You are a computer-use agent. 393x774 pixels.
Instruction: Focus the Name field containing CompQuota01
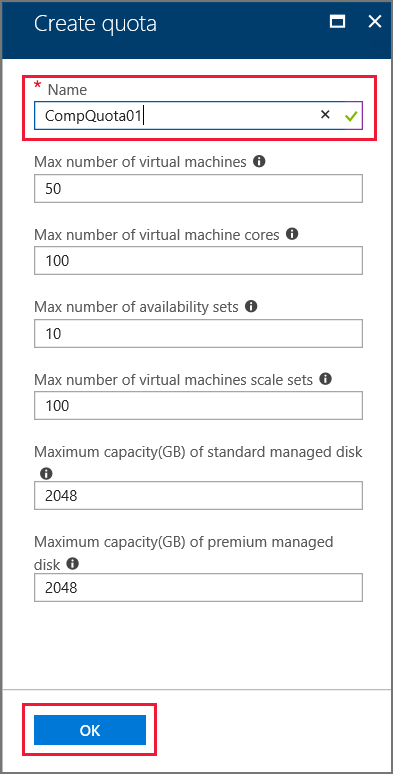198,116
